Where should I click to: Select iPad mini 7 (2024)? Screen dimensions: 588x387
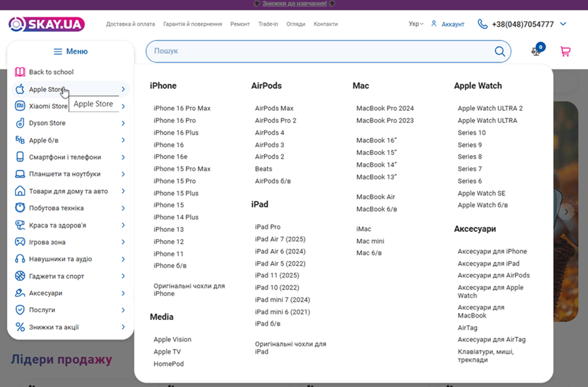point(282,299)
